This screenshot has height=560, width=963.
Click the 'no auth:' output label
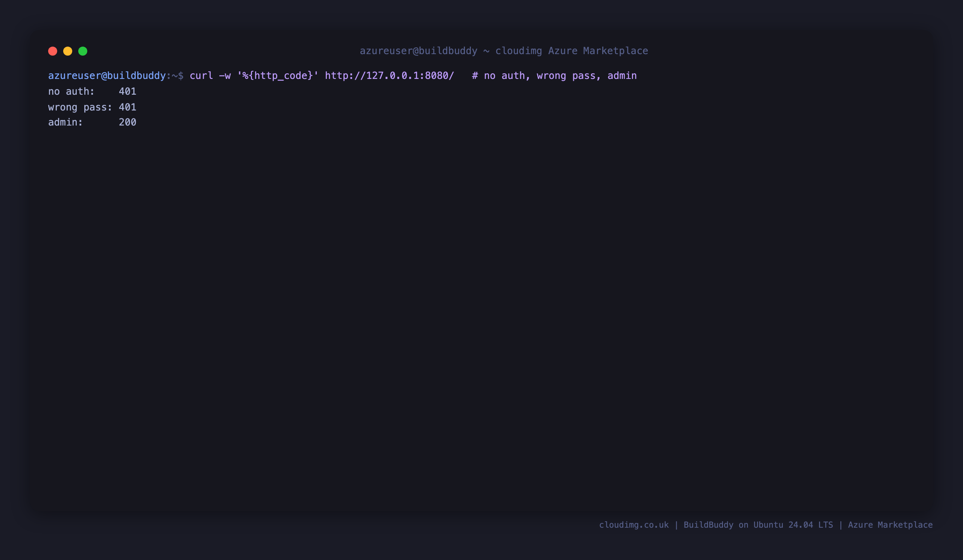71,92
